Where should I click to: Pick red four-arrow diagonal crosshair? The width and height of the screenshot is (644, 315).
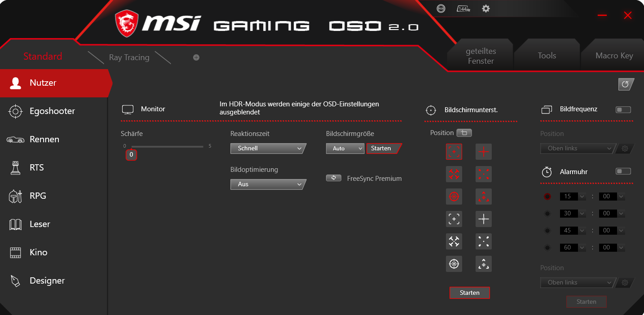(454, 174)
